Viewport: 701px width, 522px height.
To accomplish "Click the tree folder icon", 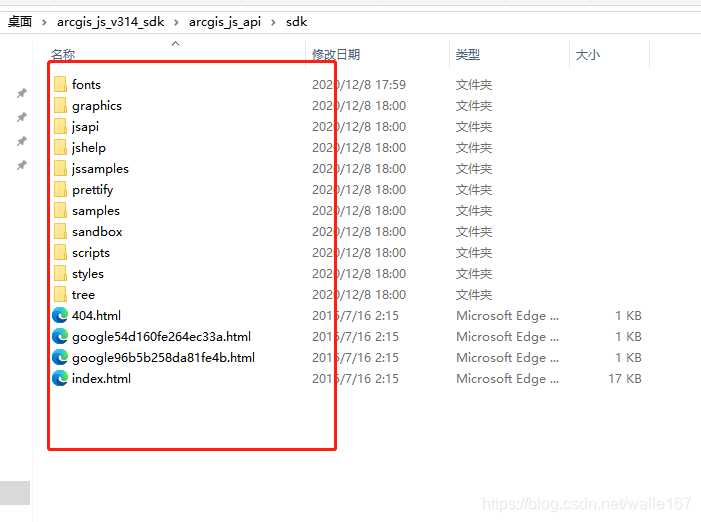I will [x=60, y=295].
